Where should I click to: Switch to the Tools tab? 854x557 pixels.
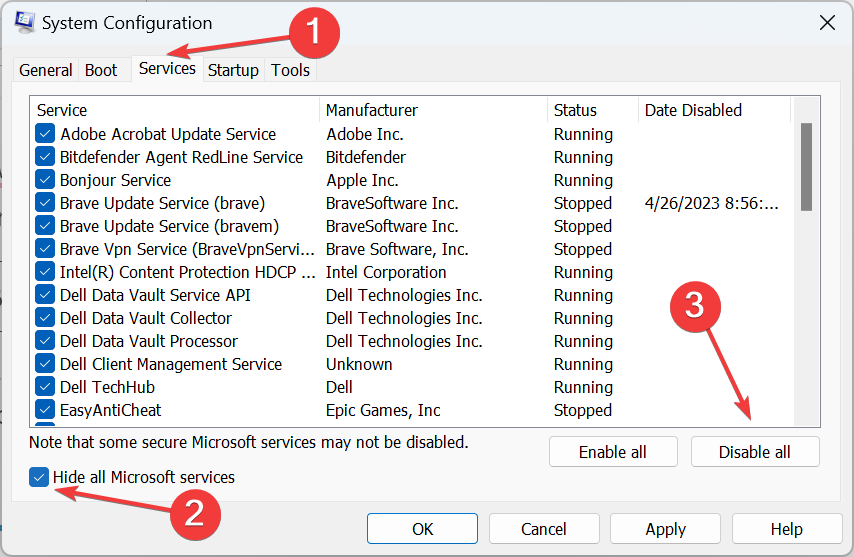290,70
